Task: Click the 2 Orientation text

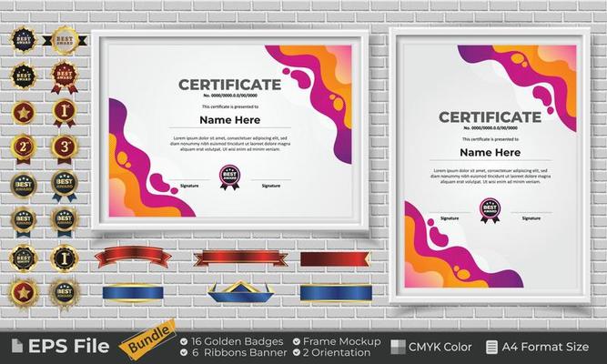Action: point(337,352)
